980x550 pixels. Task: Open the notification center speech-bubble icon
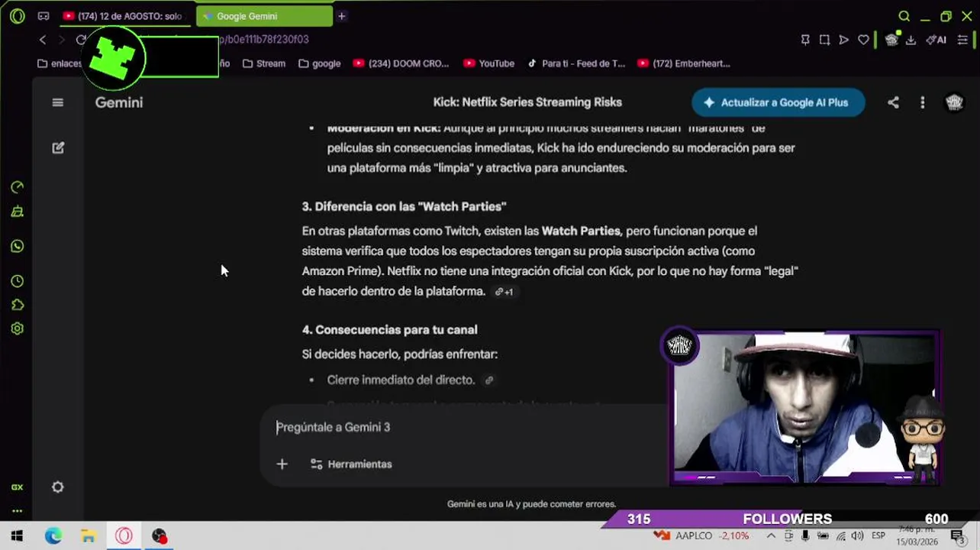coord(957,536)
